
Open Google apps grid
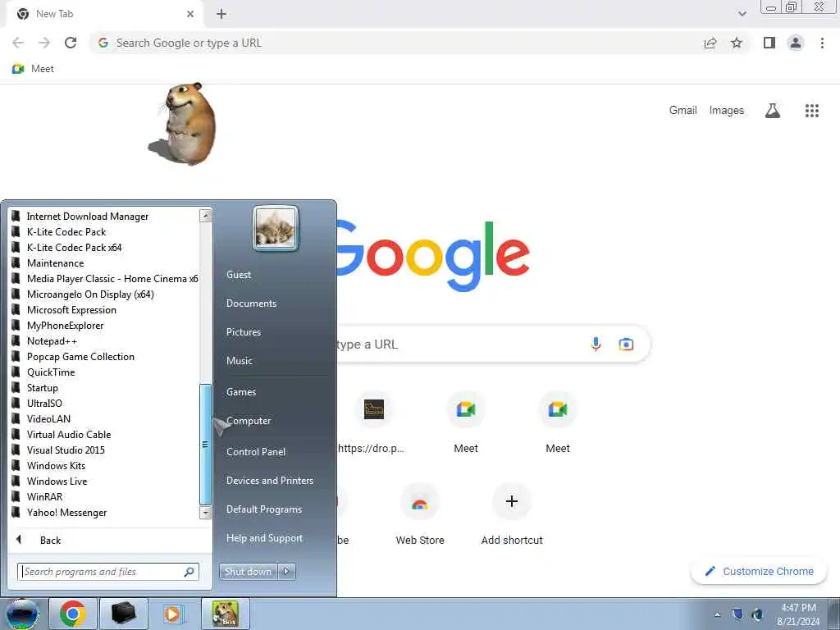tap(812, 111)
